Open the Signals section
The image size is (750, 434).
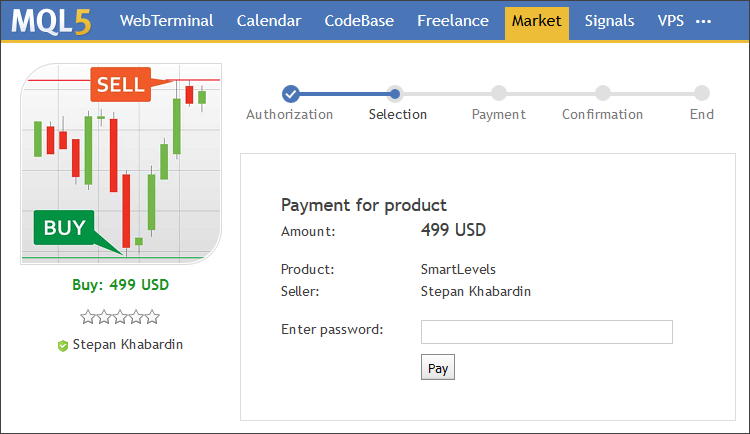pos(609,21)
